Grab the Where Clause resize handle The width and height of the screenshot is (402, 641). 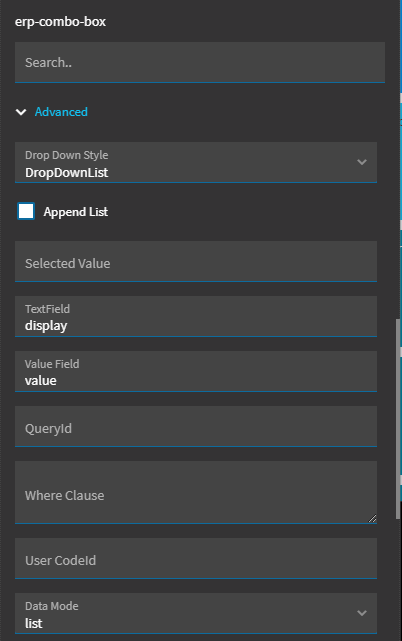(372, 518)
